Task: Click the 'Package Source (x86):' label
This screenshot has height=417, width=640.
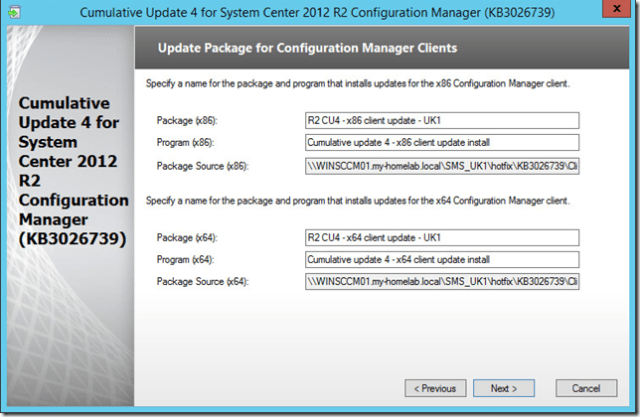Action: 202,166
